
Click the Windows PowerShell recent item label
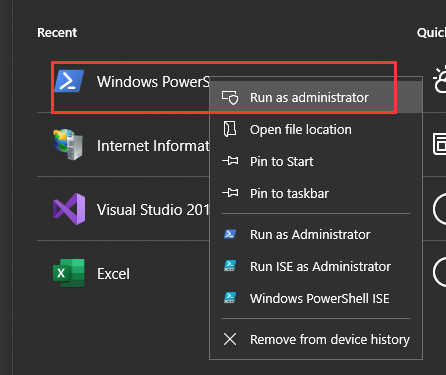click(x=153, y=81)
